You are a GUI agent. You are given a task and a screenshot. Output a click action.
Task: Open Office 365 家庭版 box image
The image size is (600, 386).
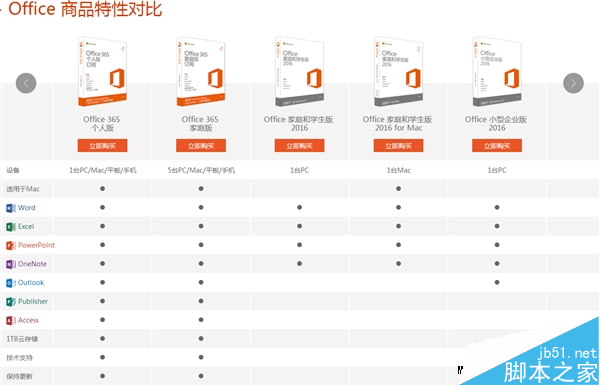pyautogui.click(x=201, y=72)
